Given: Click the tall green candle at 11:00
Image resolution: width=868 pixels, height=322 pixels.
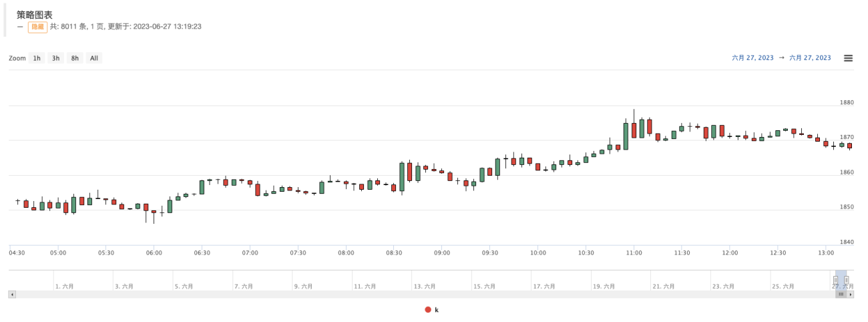Looking at the screenshot, I should pos(626,136).
